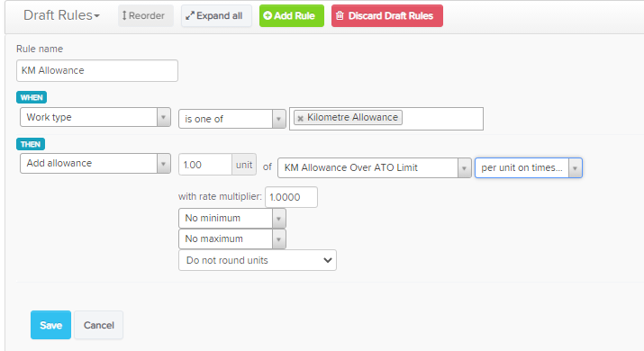644x351 pixels.
Task: Click the Rule name field containing KM Allowance
Action: [97, 70]
